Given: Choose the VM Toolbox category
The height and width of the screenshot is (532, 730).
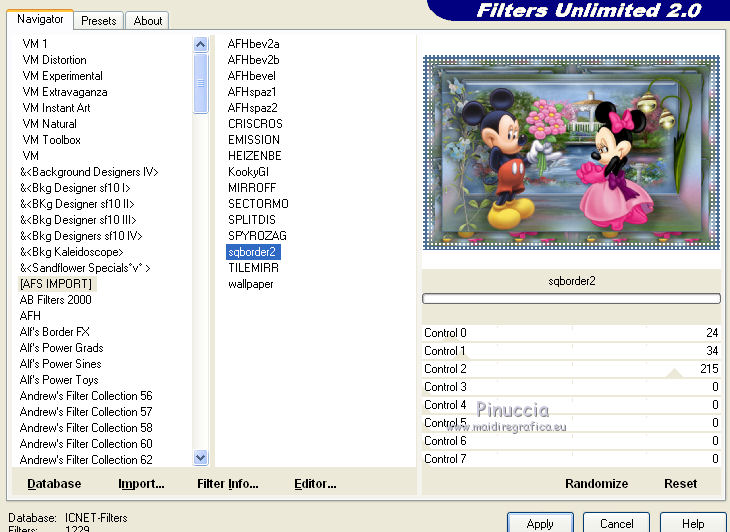Looking at the screenshot, I should (51, 140).
